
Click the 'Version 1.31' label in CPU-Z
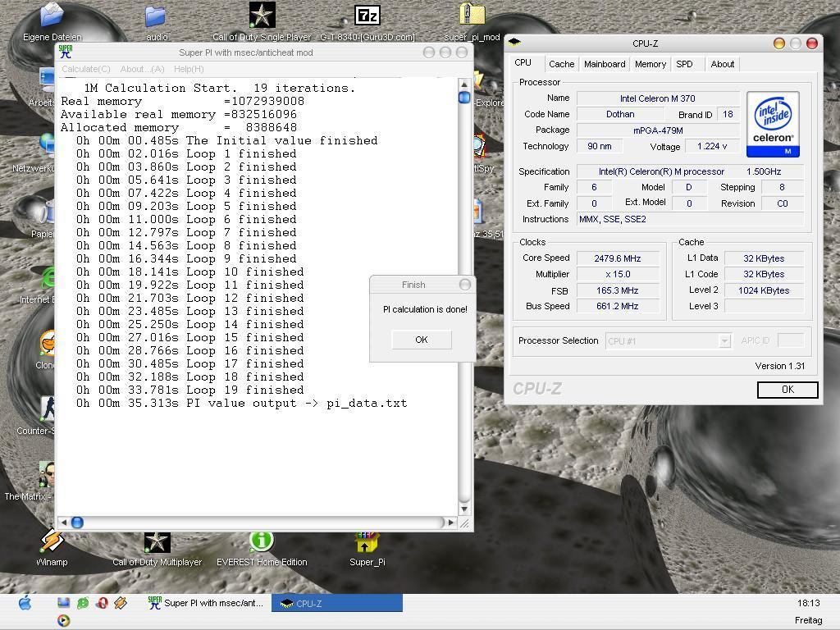coord(780,366)
